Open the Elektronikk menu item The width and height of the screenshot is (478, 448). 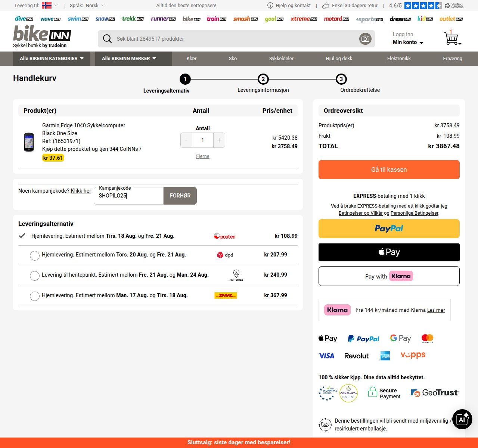coord(399,59)
